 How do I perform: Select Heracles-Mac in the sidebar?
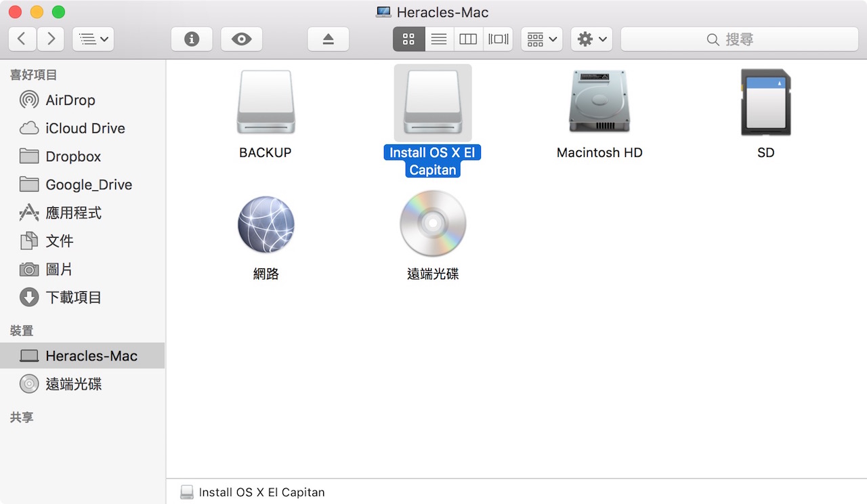coord(83,356)
